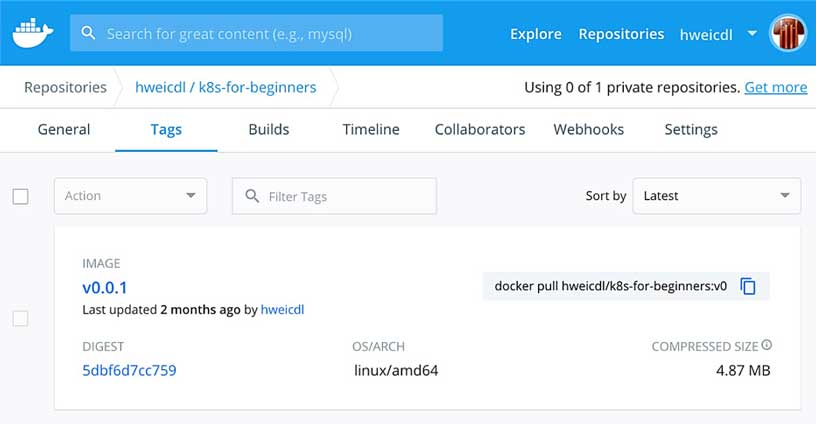Select the v0.0.1 image checkbox
The image size is (816, 424).
coord(20,318)
